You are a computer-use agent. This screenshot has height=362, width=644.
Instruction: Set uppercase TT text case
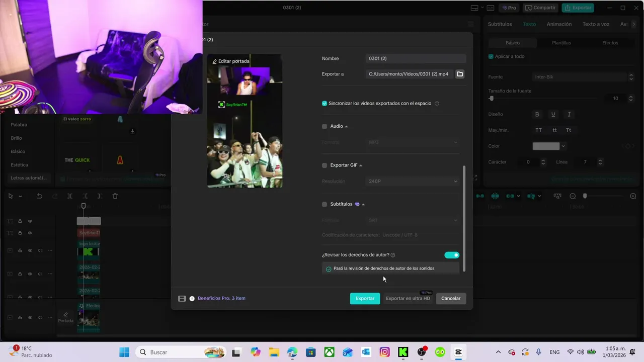click(x=538, y=130)
